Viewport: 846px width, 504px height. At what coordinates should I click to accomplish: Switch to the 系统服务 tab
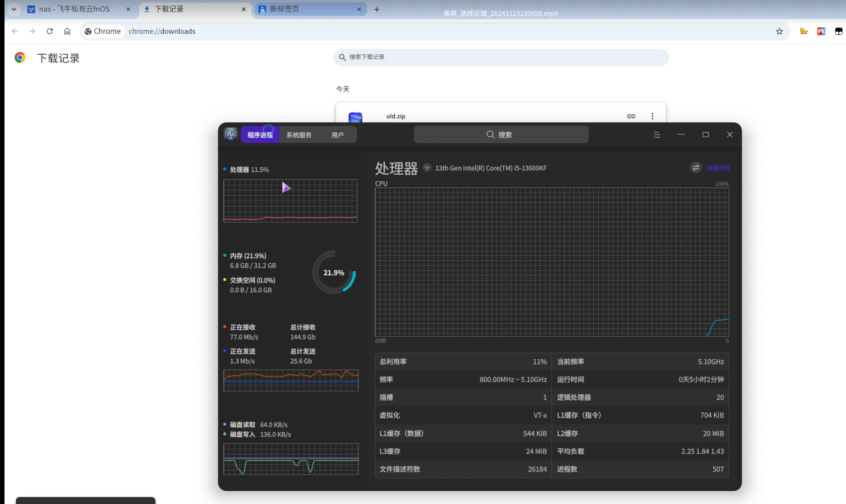pos(299,135)
